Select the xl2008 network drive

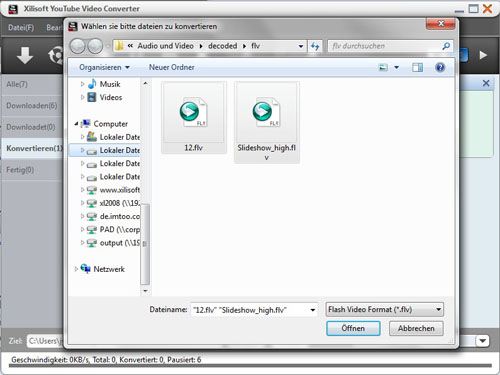pos(113,203)
